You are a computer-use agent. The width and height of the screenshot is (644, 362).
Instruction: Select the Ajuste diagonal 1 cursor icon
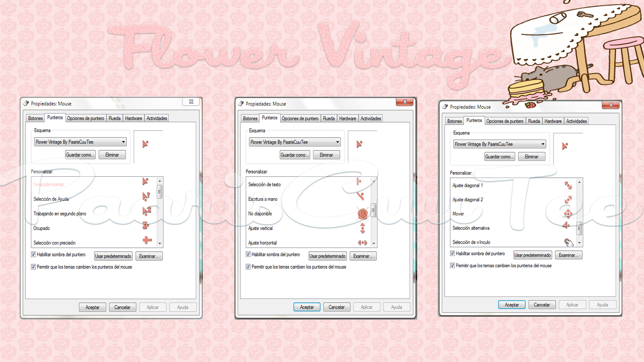click(568, 185)
